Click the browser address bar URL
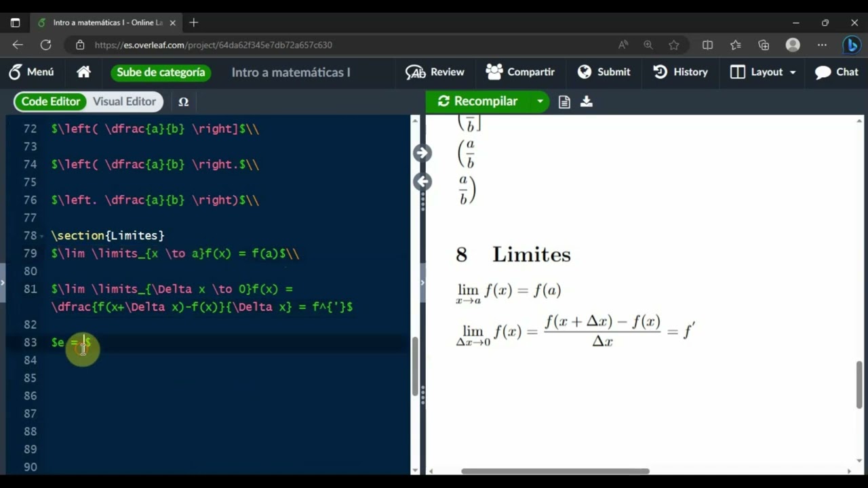The width and height of the screenshot is (868, 488). tap(214, 45)
